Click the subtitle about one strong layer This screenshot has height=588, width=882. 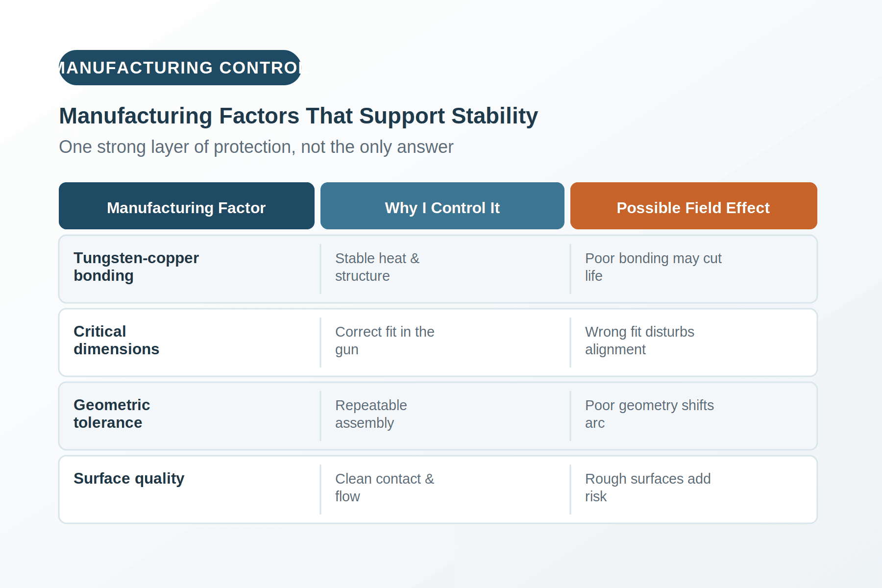[x=256, y=147]
